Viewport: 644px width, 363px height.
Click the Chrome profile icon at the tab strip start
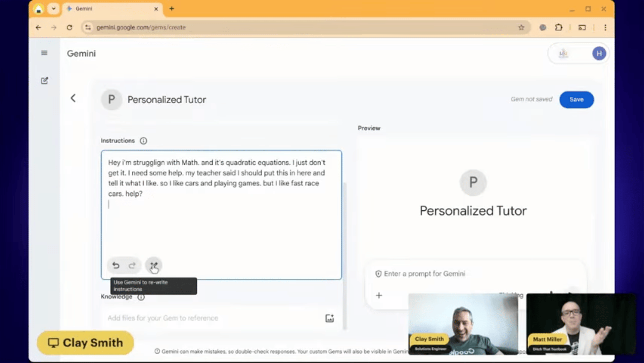coord(39,9)
